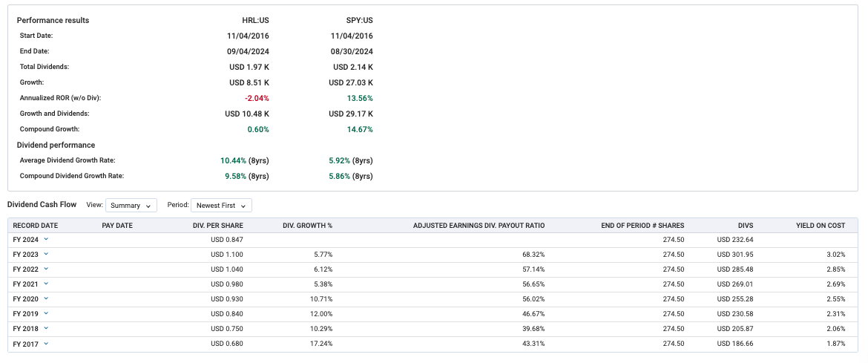Click the HRL:US ticker heading
Viewport: 868px width, 363px height.
[x=256, y=20]
